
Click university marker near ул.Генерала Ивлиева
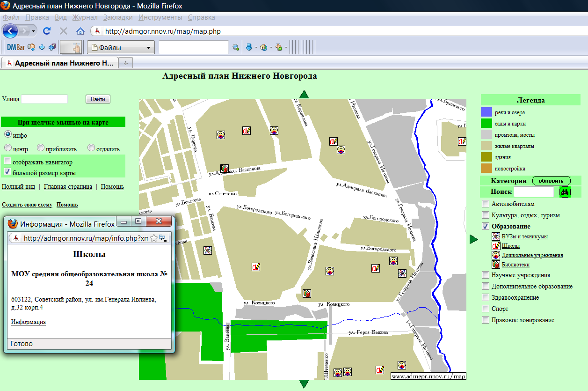402,273
